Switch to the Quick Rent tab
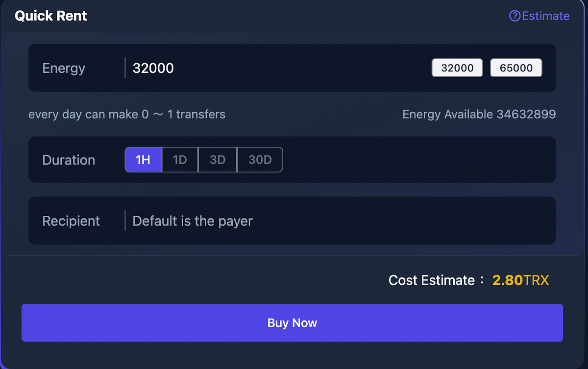588x369 pixels. [51, 16]
